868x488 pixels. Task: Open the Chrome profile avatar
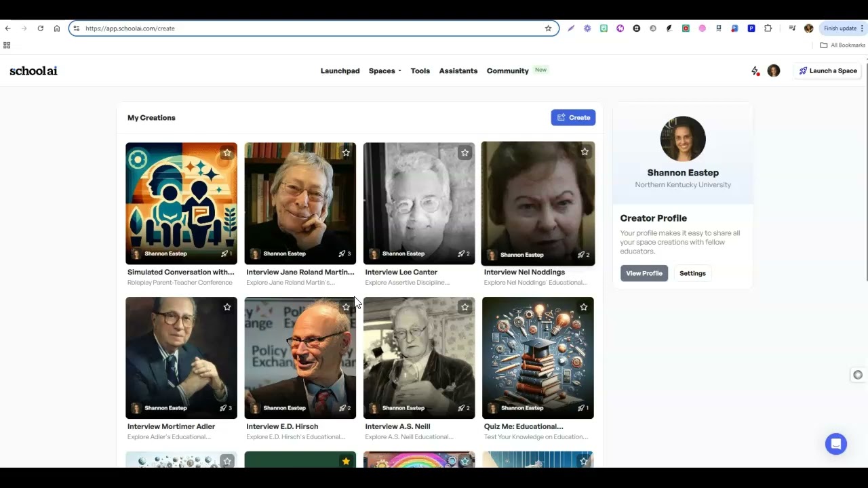[808, 28]
